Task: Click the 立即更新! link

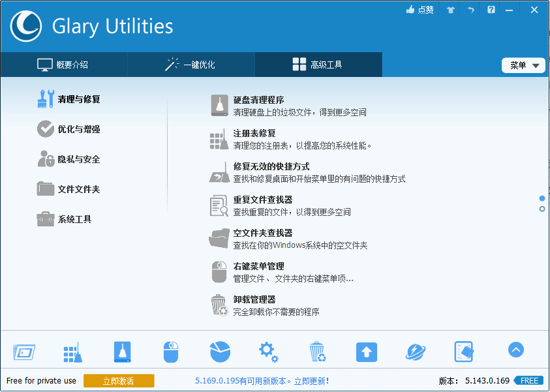Action: click(311, 381)
